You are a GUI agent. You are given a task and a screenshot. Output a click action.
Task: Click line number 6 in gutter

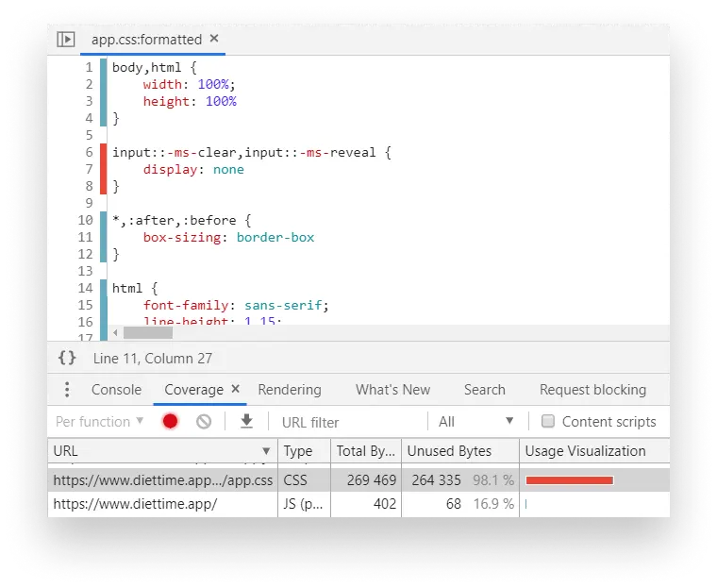[90, 152]
